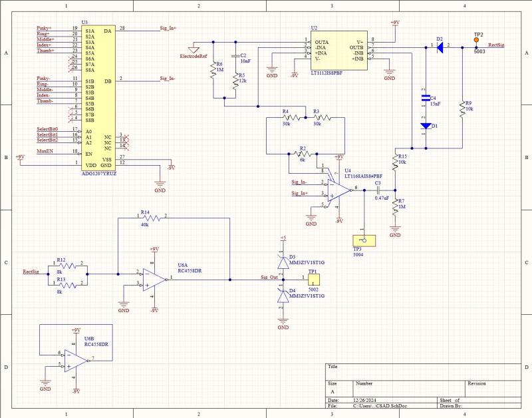Select gain resistor R2 6k

tap(303, 154)
